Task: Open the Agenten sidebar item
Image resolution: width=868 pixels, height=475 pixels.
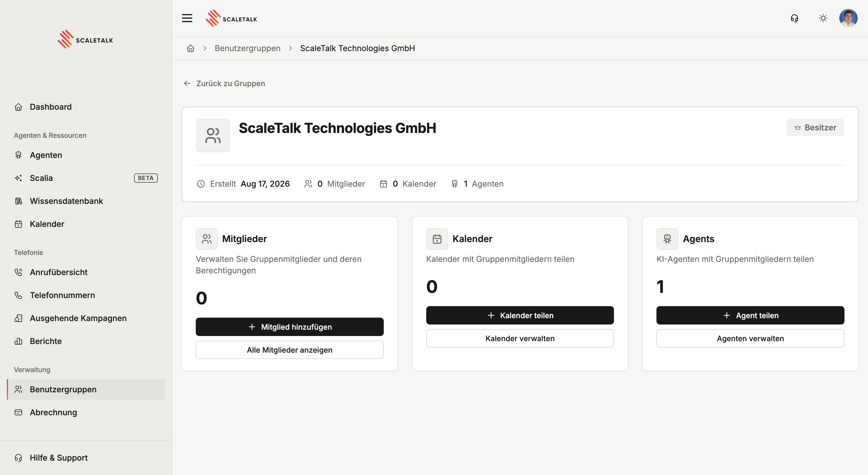Action: (x=86, y=155)
